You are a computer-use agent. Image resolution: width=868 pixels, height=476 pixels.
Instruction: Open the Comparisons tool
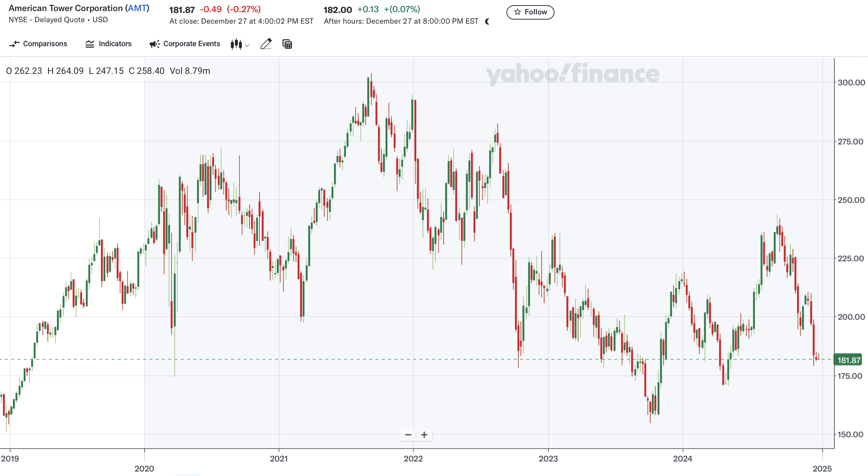click(38, 44)
